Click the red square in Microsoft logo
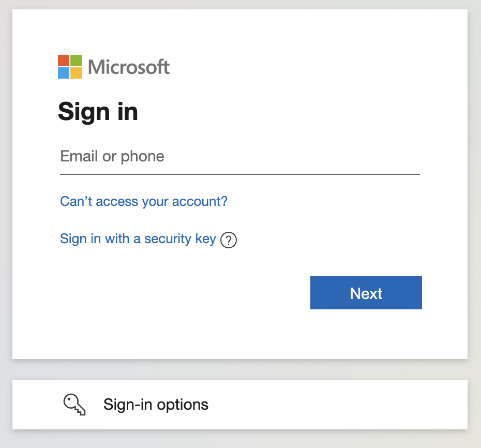The height and width of the screenshot is (448, 481). point(64,61)
